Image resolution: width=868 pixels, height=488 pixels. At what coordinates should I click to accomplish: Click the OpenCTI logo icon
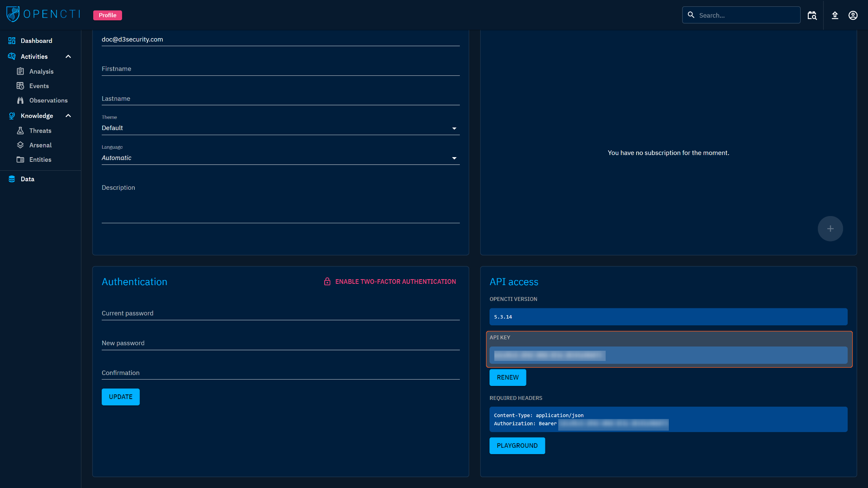coord(13,14)
